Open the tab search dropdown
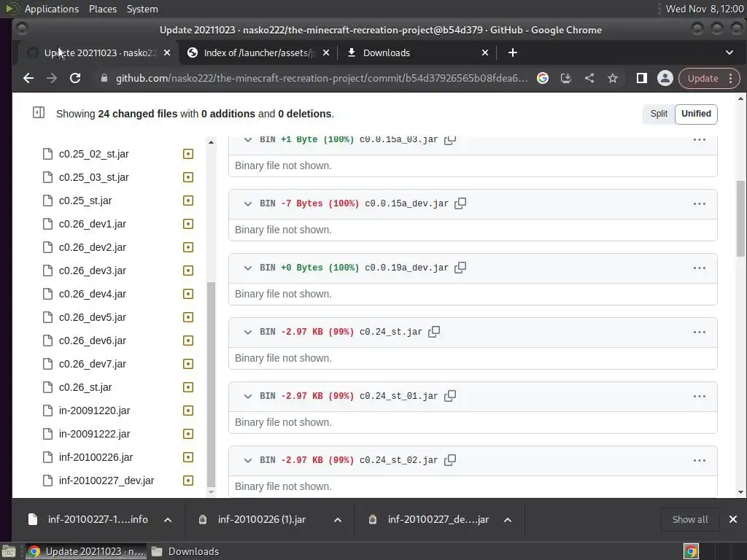 [x=729, y=52]
